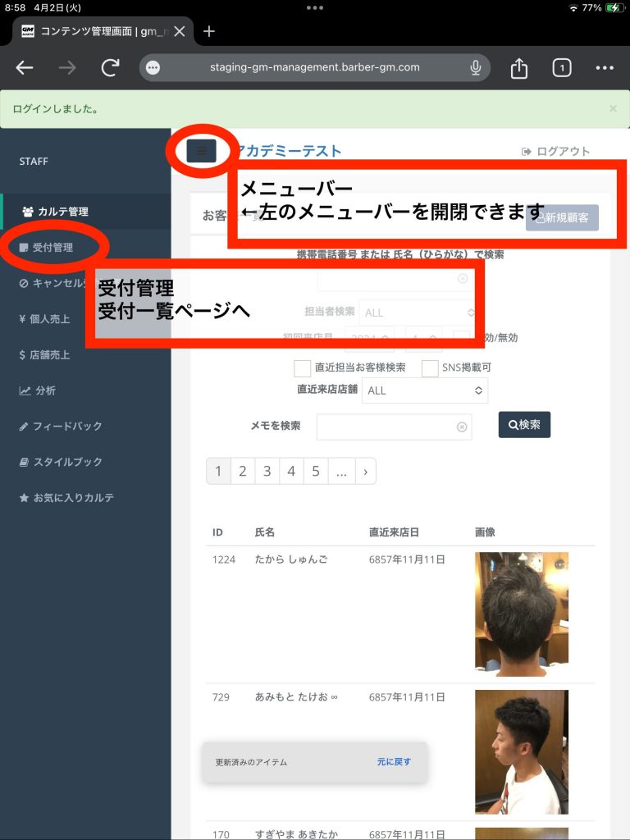Reload the page with refresh icon

pyautogui.click(x=110, y=68)
